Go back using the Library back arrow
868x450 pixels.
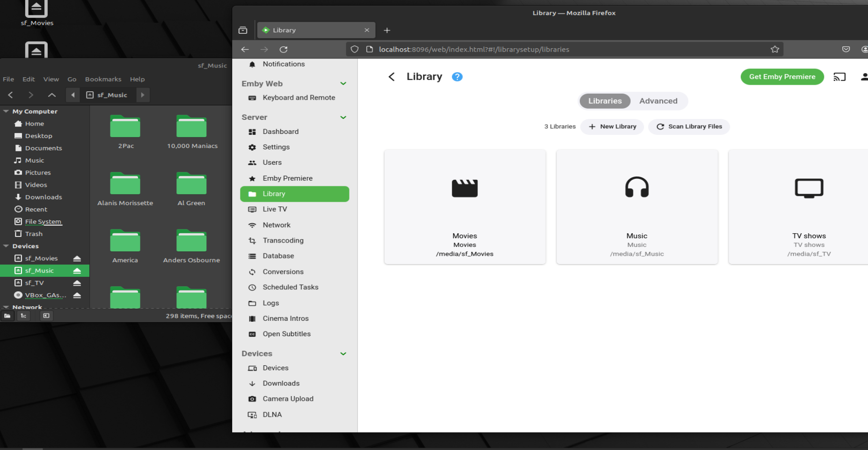[392, 77]
